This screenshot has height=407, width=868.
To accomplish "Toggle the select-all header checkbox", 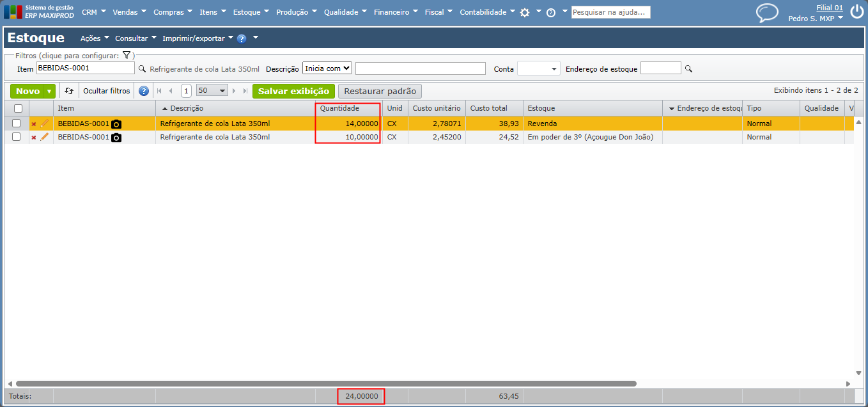I will click(18, 109).
